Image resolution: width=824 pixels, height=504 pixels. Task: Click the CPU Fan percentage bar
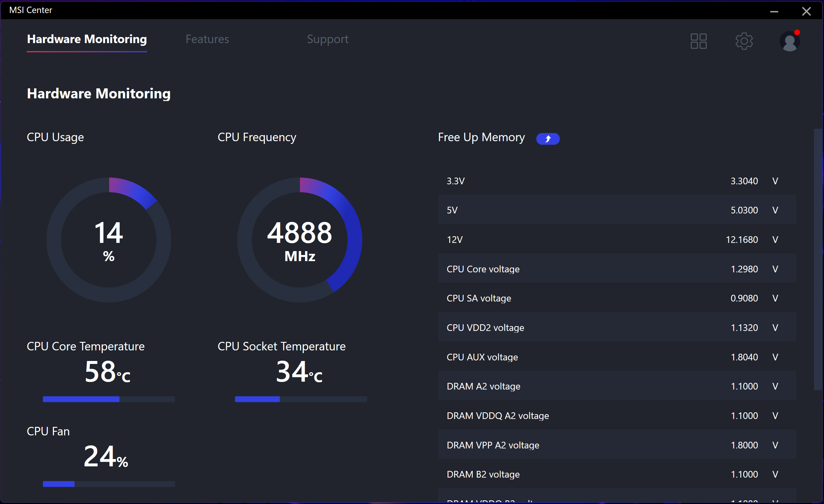click(x=109, y=484)
